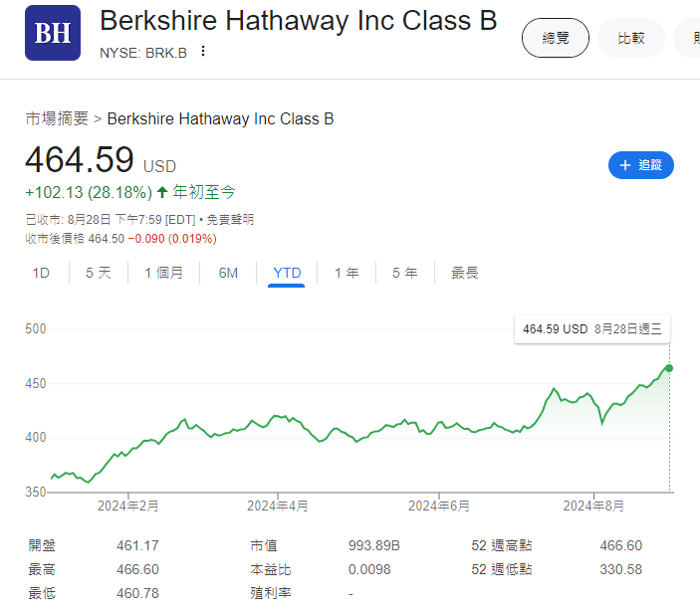The height and width of the screenshot is (611, 700).
Task: Select the 1D time range
Action: [41, 273]
